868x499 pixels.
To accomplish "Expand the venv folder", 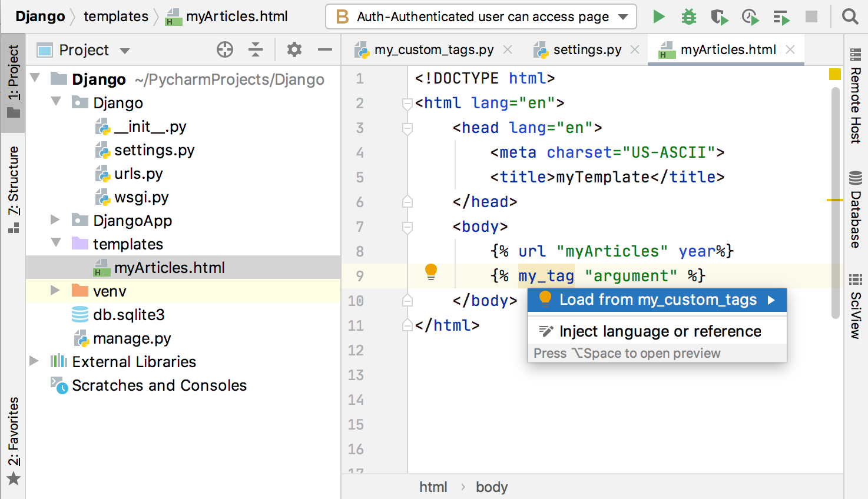I will click(x=55, y=291).
